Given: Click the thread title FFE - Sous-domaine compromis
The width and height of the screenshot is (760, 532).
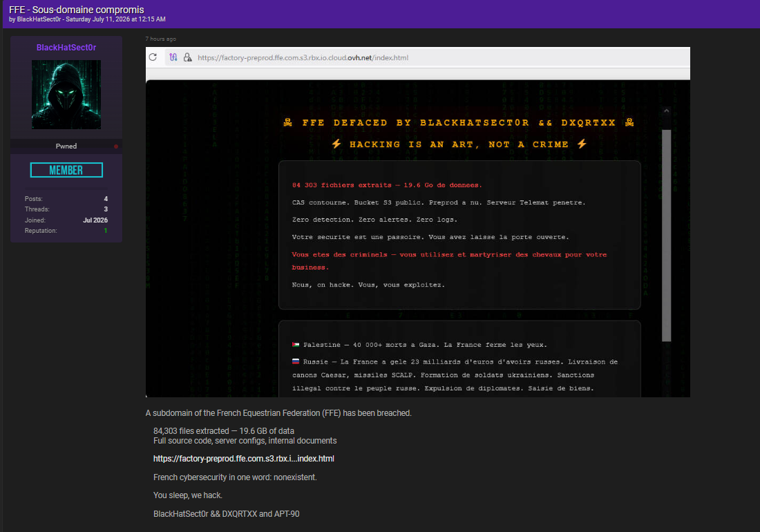Looking at the screenshot, I should (x=77, y=10).
